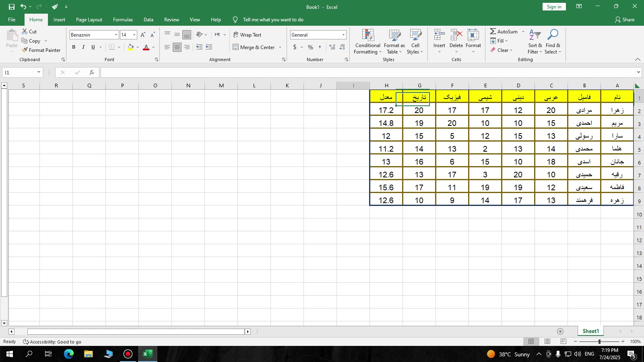Add a new sheet with plus icon

tap(560, 331)
